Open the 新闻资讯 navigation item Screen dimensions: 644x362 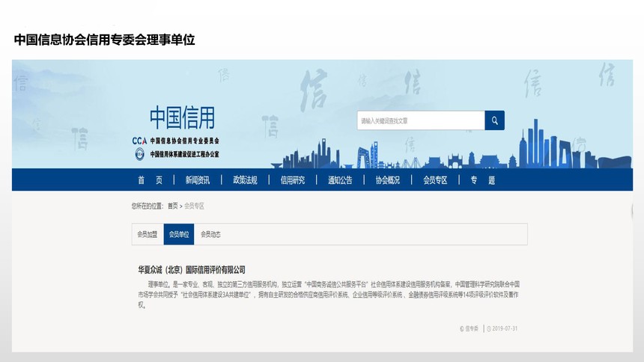pyautogui.click(x=198, y=180)
